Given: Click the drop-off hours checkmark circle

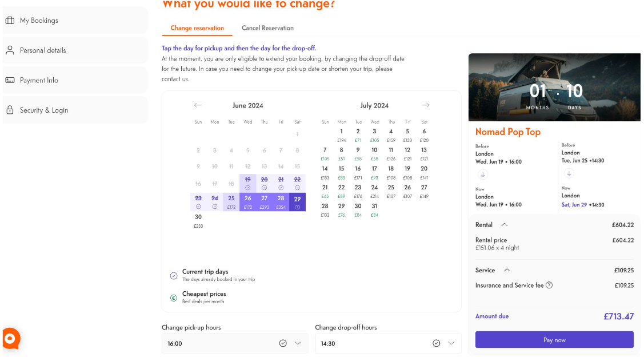Looking at the screenshot, I should click(x=437, y=343).
